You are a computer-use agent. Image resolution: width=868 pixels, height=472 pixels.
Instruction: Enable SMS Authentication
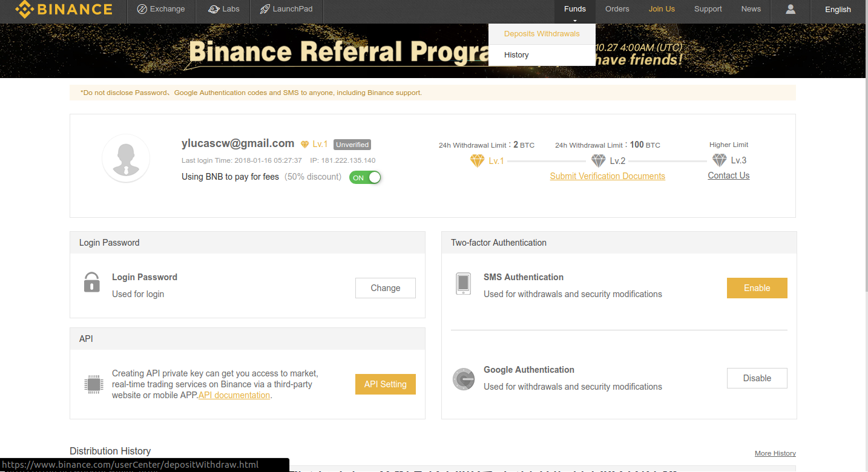point(757,288)
